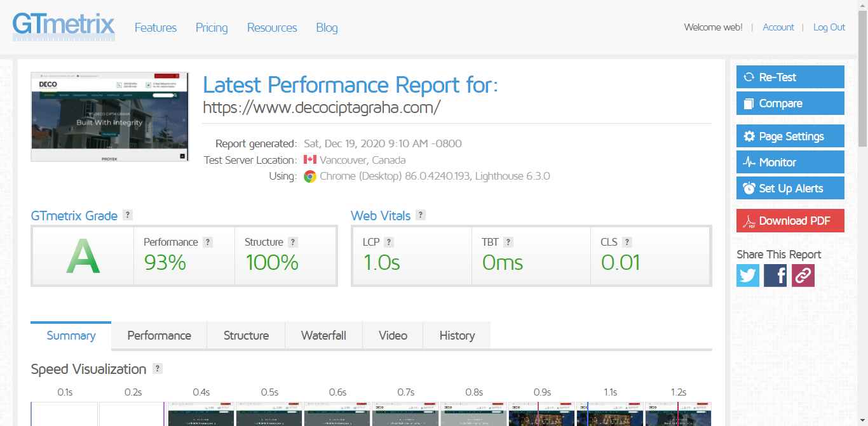Click the Compare button
This screenshot has height=426, width=868.
coord(790,103)
